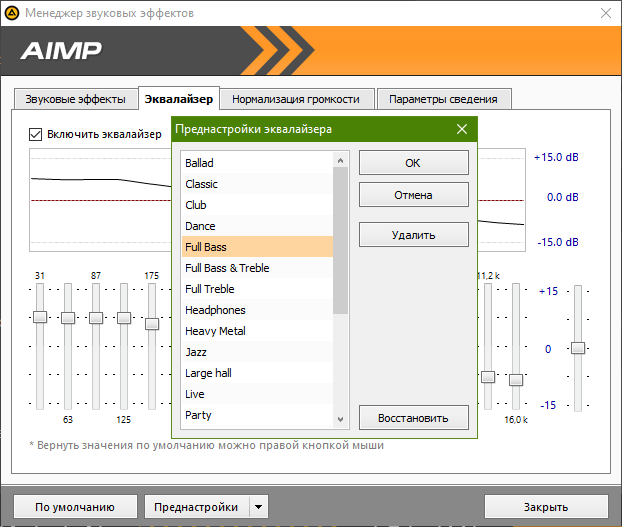The height and width of the screenshot is (527, 622).
Task: Click the 87 Hz band slider handle
Action: [96, 318]
